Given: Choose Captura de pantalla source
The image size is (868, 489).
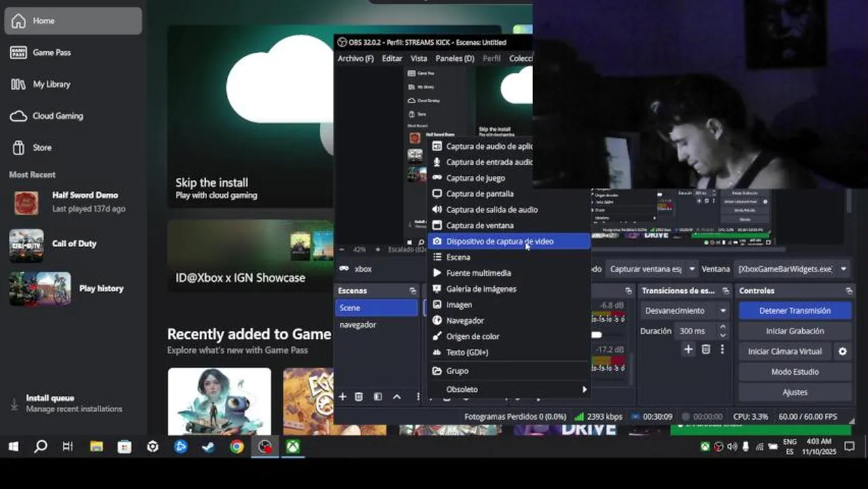Looking at the screenshot, I should pyautogui.click(x=509, y=194).
